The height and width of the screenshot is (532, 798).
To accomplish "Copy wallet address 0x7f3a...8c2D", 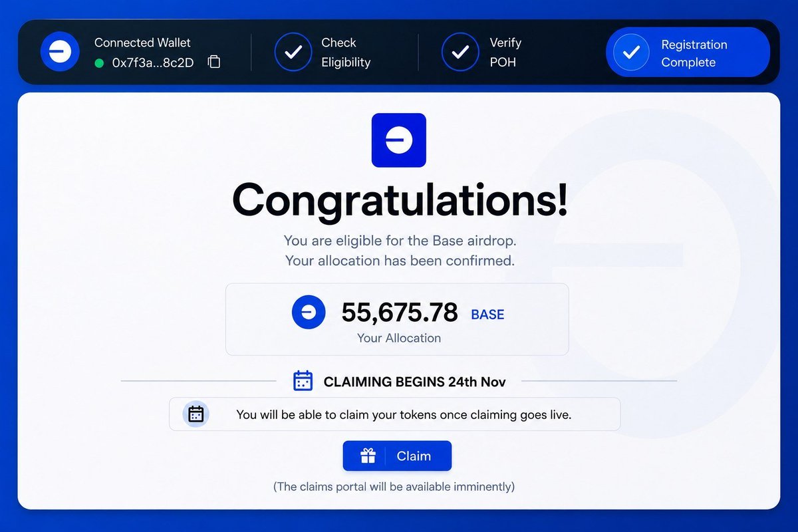I will 214,62.
